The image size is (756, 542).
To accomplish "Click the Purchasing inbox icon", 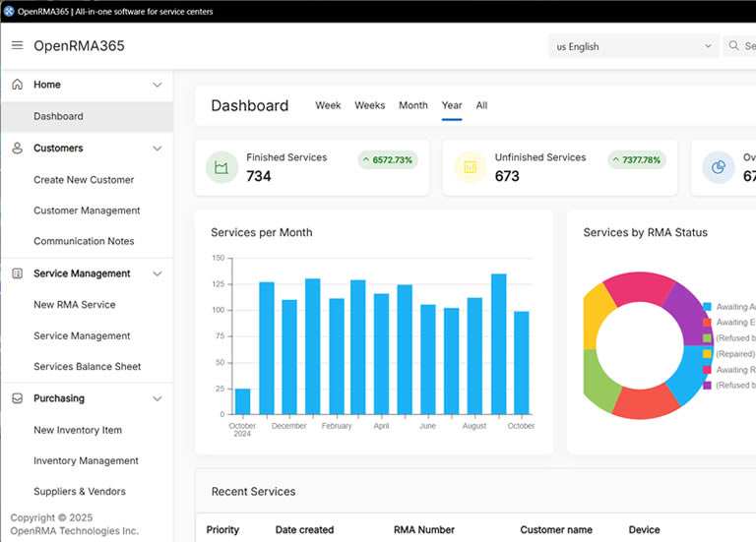I will pos(17,398).
